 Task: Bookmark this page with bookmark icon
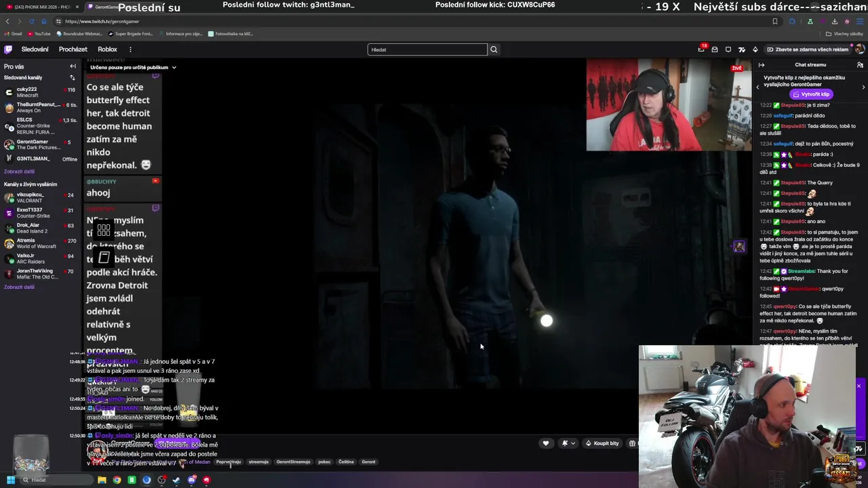point(775,22)
